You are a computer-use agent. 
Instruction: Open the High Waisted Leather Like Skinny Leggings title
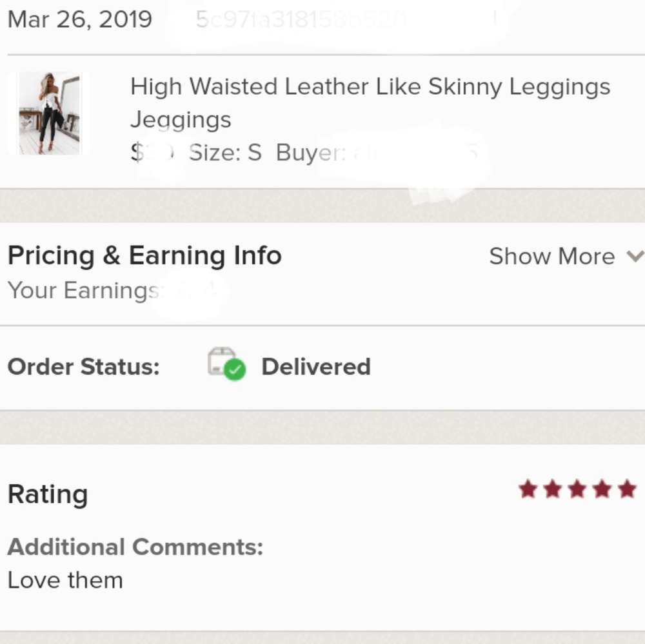click(370, 102)
